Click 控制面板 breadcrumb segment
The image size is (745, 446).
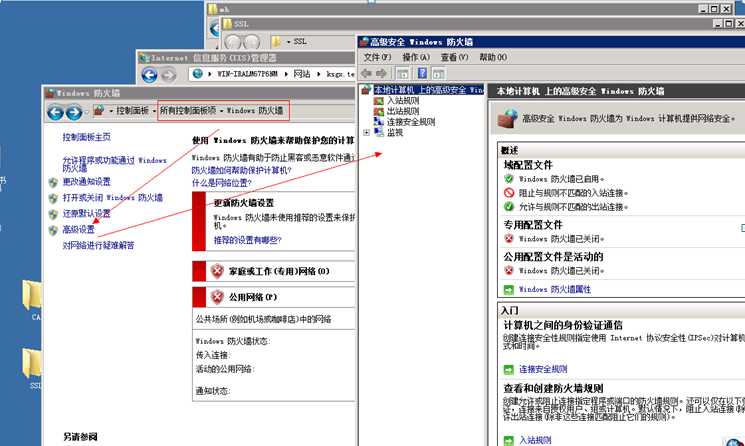pyautogui.click(x=133, y=111)
